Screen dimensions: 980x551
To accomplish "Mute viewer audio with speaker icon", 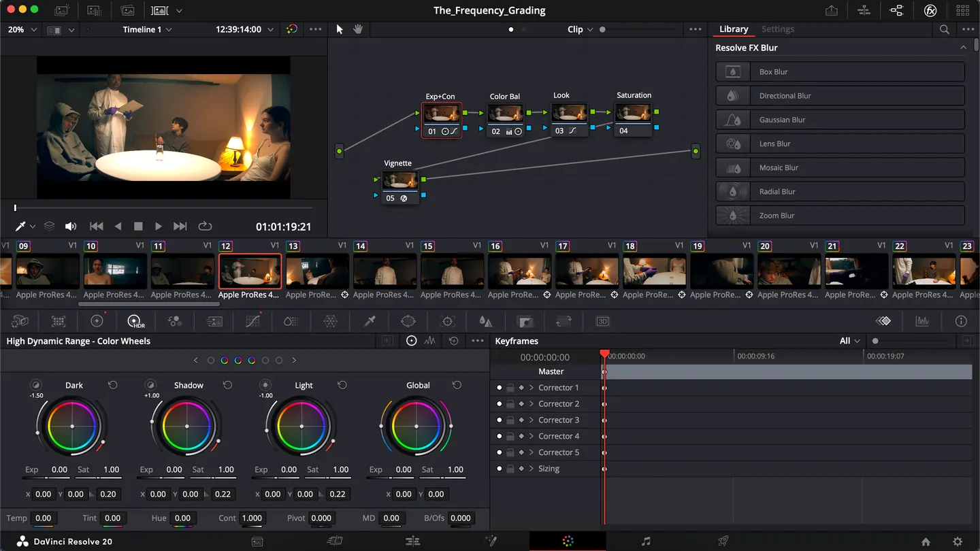I will (71, 226).
